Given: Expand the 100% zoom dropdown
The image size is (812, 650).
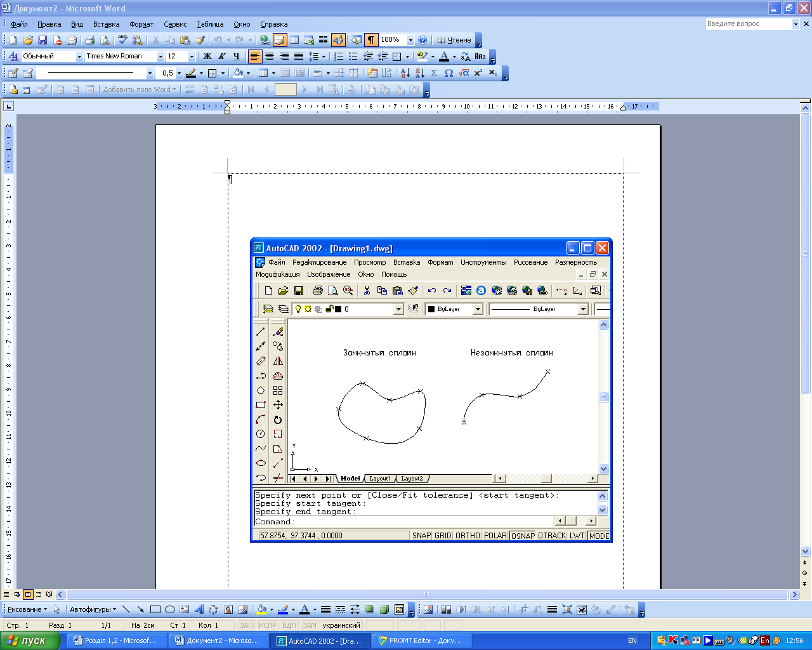Looking at the screenshot, I should click(x=410, y=40).
